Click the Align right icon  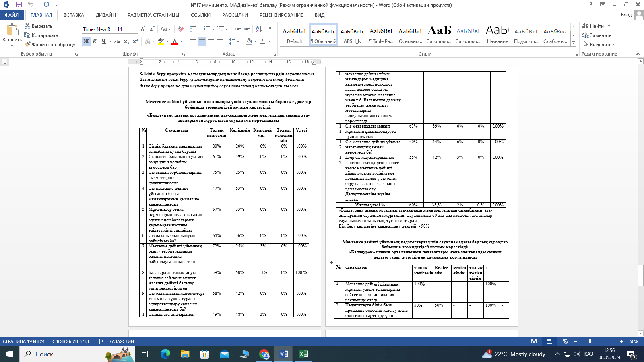(211, 41)
